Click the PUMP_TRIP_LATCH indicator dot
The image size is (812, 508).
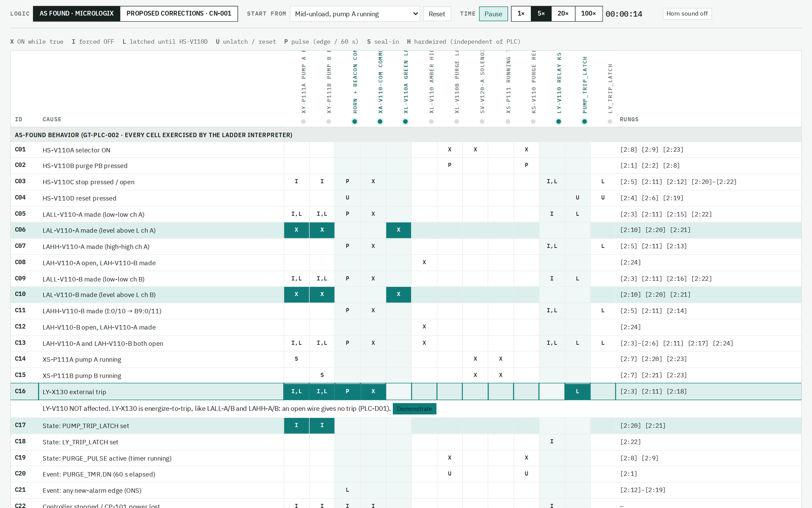click(x=584, y=122)
